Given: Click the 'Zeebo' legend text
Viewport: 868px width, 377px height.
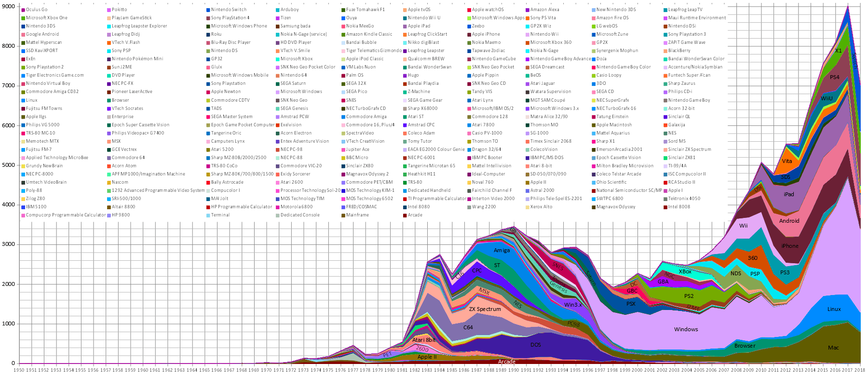Looking at the screenshot, I should (478, 26).
